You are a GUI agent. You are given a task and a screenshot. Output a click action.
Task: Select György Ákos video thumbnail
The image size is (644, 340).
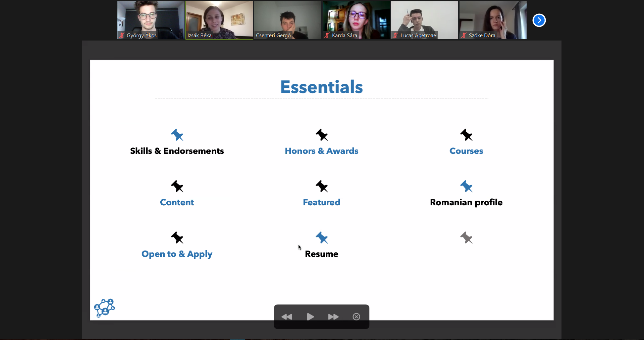click(x=151, y=20)
